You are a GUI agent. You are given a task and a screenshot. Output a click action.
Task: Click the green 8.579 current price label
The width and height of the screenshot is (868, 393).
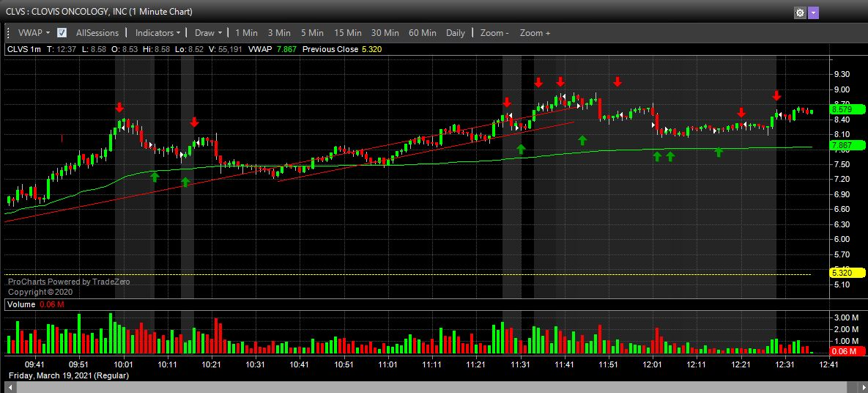(847, 110)
